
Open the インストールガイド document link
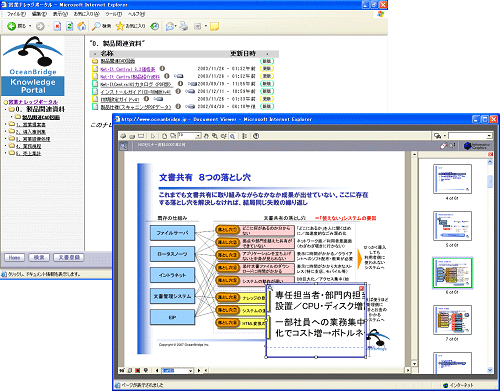136,91
